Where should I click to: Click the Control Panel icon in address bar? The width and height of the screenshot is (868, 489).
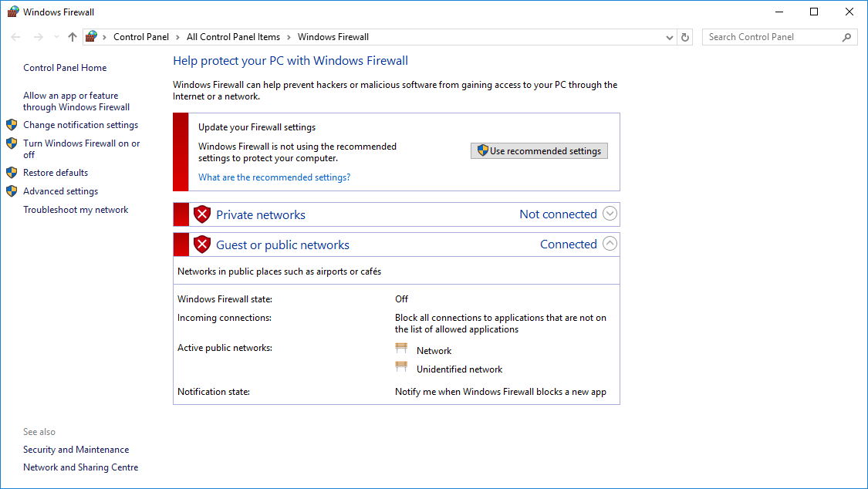tap(91, 36)
